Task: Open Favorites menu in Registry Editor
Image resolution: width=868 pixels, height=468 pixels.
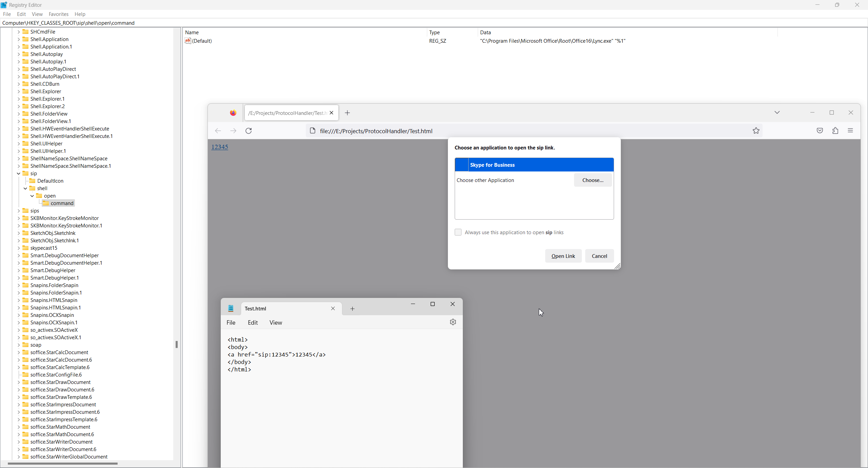Action: (x=58, y=14)
